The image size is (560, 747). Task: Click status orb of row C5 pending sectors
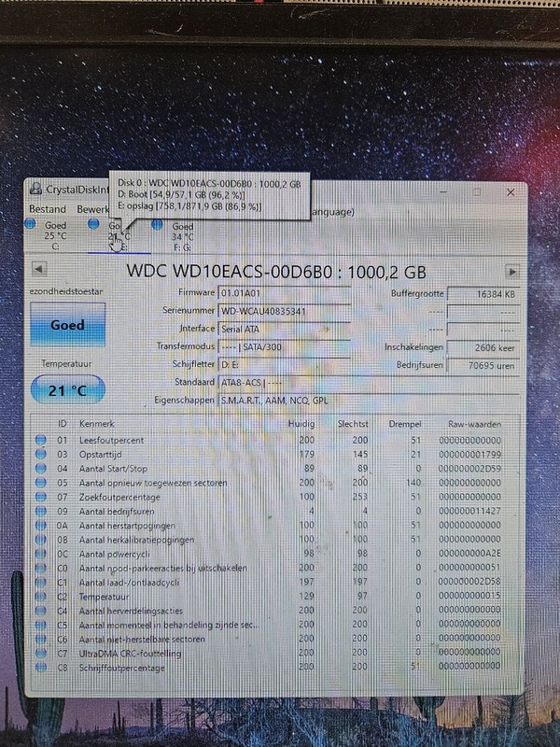[41, 625]
